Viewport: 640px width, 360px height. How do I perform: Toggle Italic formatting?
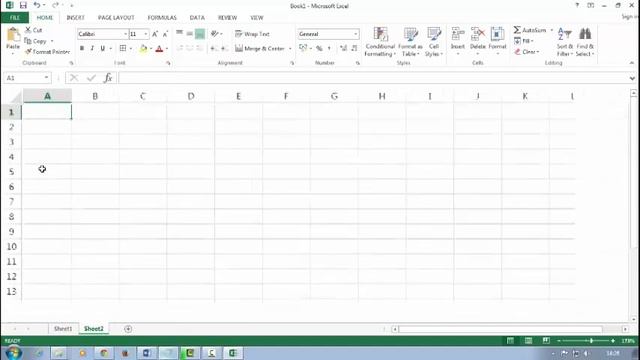click(92, 49)
